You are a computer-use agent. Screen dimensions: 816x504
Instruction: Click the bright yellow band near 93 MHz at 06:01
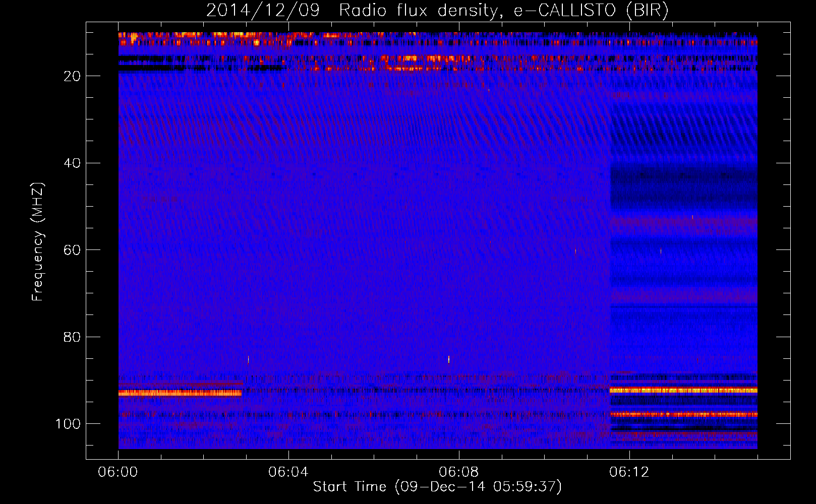(x=180, y=393)
